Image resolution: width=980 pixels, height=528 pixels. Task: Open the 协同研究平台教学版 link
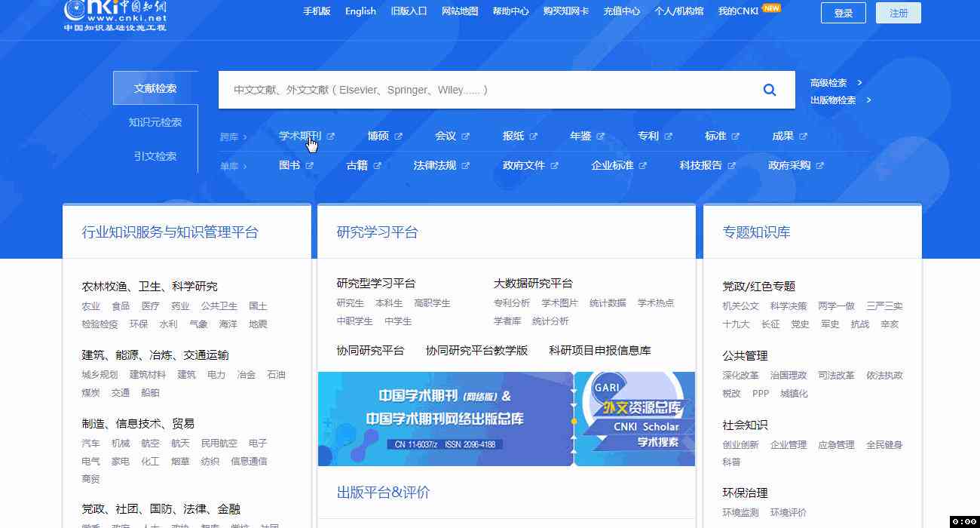tap(476, 351)
